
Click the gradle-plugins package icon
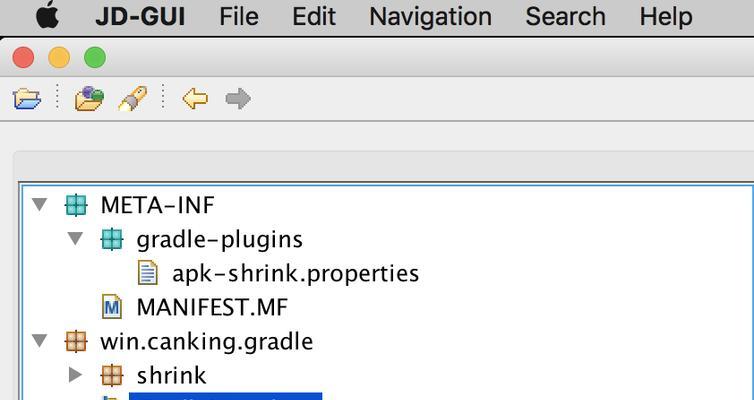(112, 239)
